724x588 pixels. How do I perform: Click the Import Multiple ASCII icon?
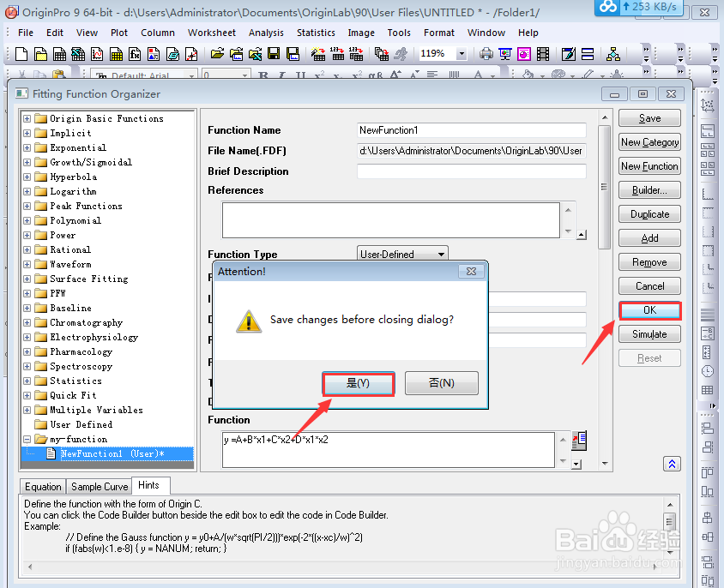pyautogui.click(x=356, y=54)
